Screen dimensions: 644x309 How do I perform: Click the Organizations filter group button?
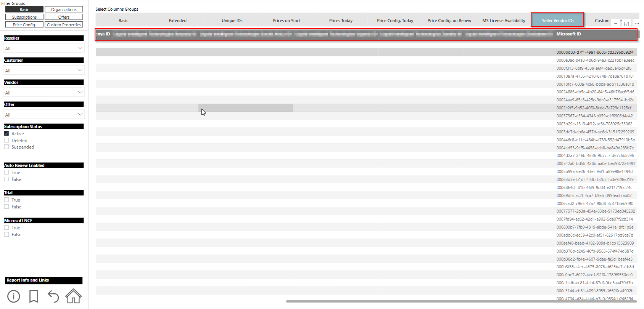pos(64,10)
